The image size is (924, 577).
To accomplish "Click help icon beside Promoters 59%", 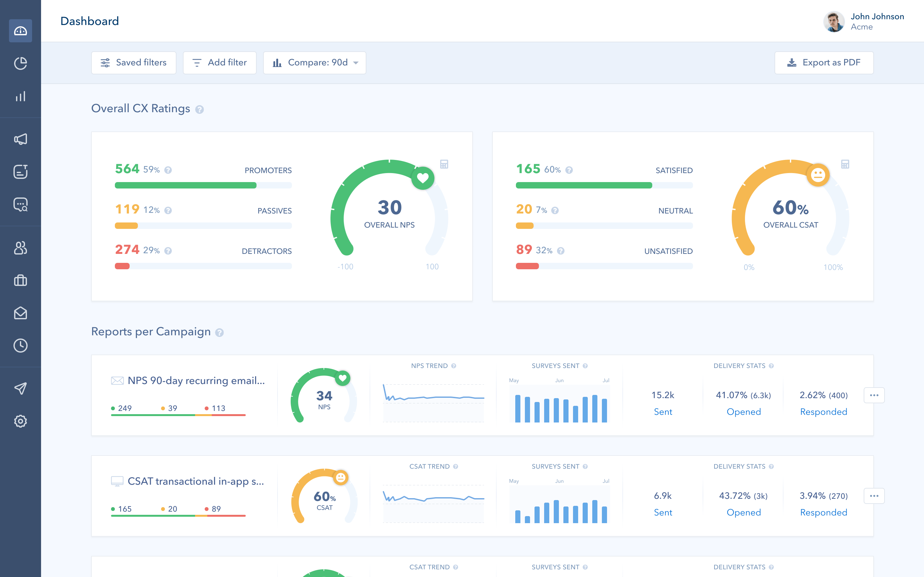I will click(x=168, y=170).
